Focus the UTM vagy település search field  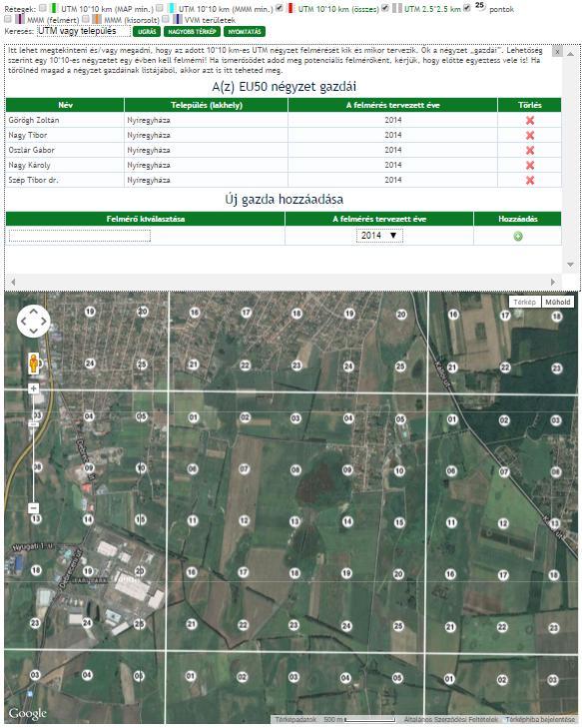click(84, 31)
